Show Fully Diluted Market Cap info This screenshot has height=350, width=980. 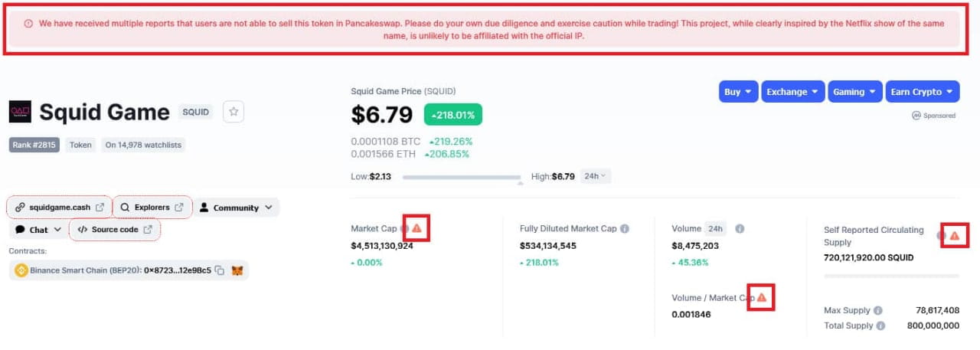[625, 229]
